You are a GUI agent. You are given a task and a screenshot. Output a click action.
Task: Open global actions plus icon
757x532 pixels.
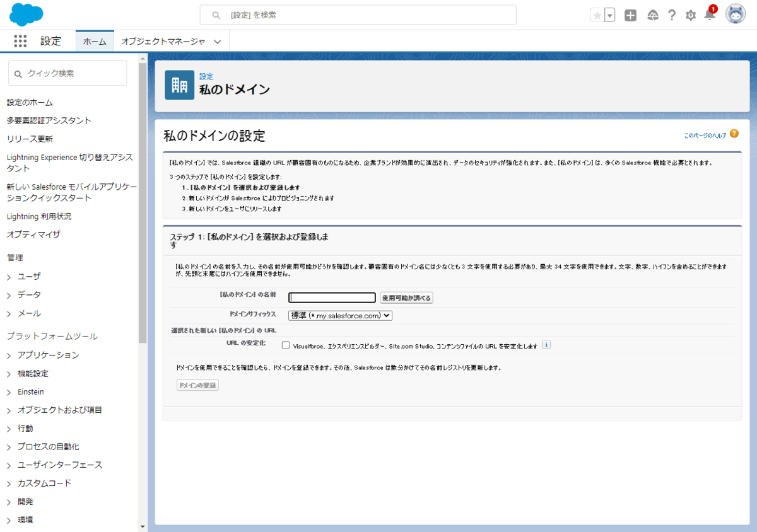631,15
